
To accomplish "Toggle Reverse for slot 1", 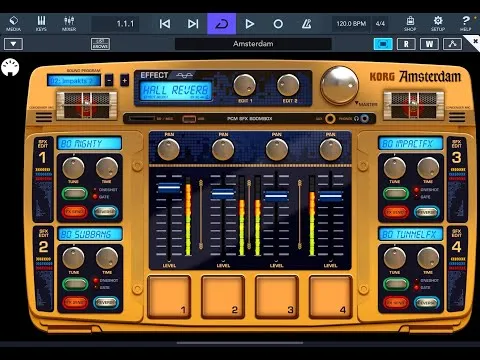I will click(105, 212).
